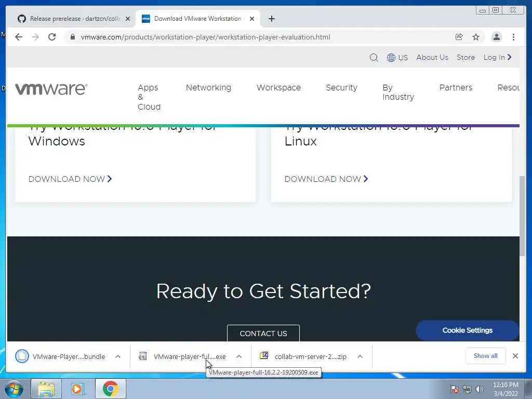Screen dimensions: 532x399
Task: Click the Chrome taskbar icon
Action: click(110, 389)
